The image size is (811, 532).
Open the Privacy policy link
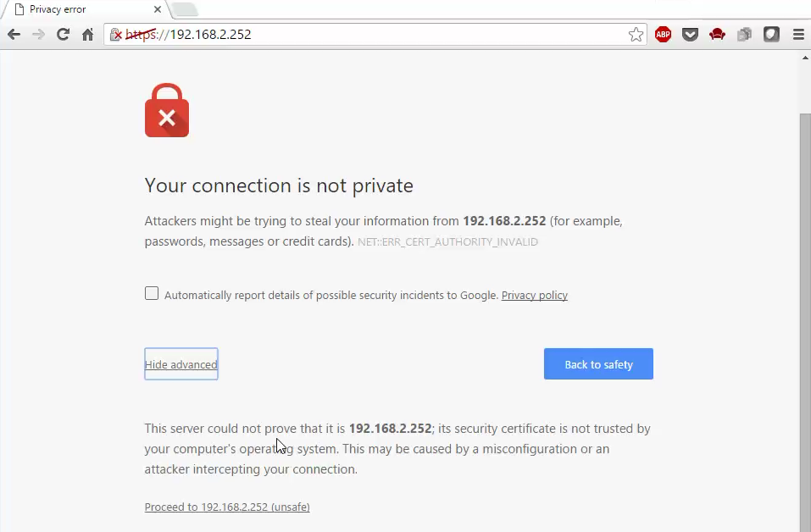point(534,295)
